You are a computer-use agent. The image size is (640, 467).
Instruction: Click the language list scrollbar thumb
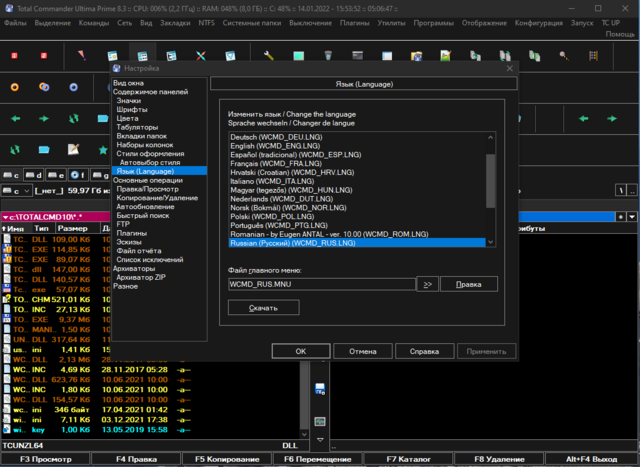pyautogui.click(x=491, y=181)
